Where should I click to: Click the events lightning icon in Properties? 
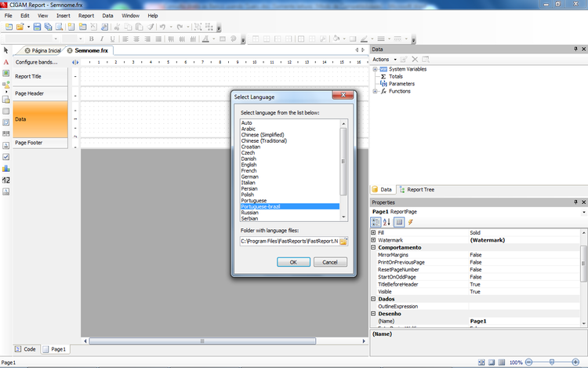411,222
